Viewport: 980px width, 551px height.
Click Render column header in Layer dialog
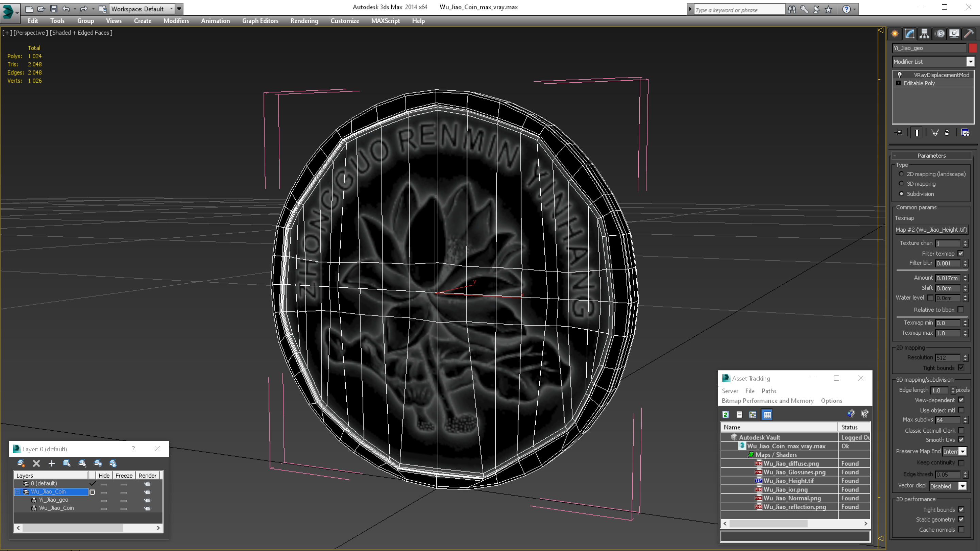[148, 475]
